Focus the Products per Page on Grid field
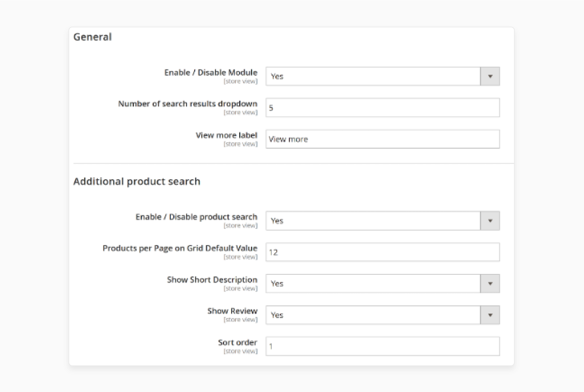Screen dimensions: 584x392 [x=383, y=252]
